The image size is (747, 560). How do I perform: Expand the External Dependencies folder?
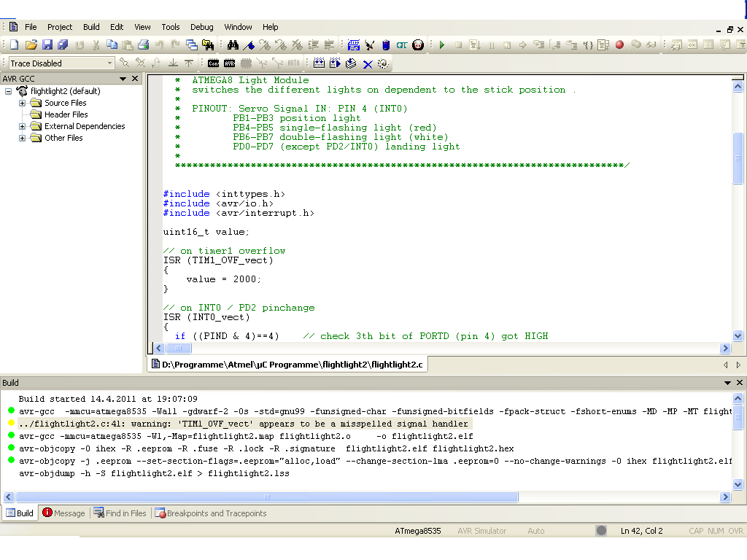(x=22, y=126)
